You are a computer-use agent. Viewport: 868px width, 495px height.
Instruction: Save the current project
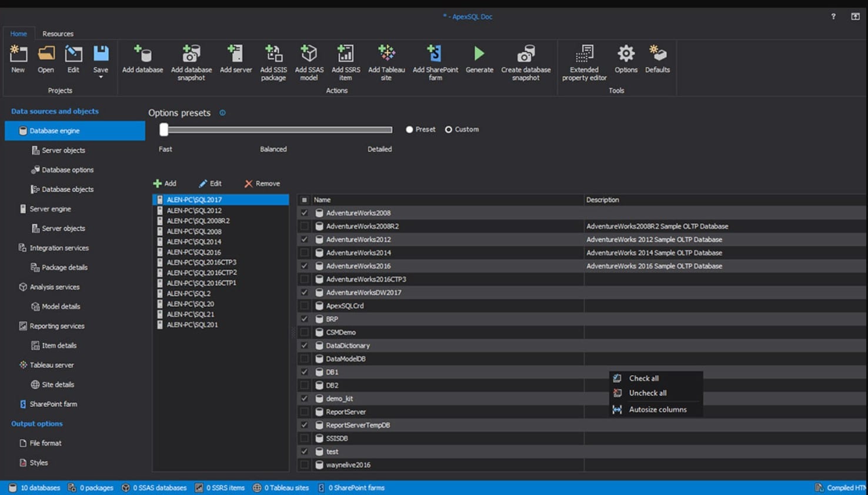click(x=101, y=54)
